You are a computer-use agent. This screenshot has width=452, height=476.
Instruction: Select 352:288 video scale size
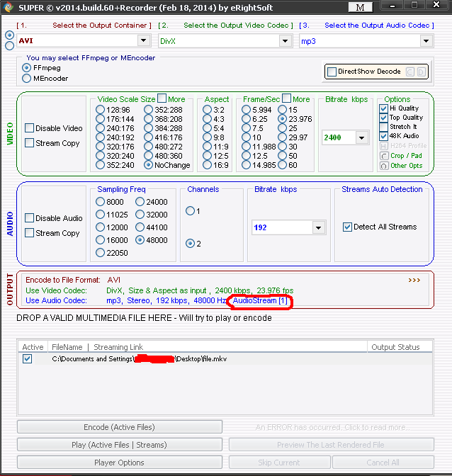pyautogui.click(x=149, y=110)
